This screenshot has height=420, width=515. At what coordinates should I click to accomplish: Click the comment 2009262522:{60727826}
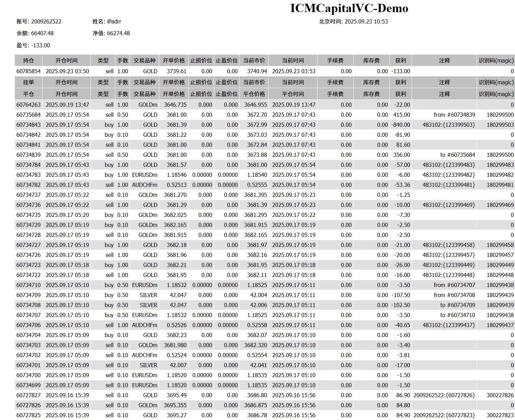(x=444, y=395)
